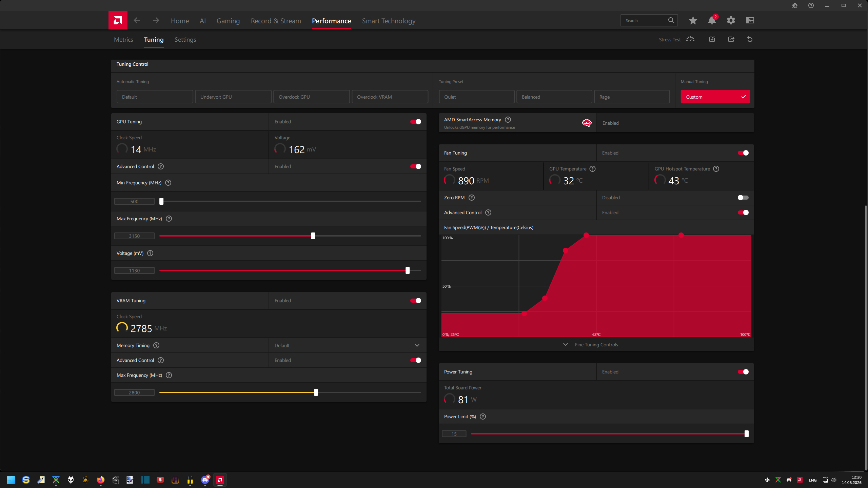The image size is (868, 488).
Task: Open settings via the gear icon
Action: 731,21
